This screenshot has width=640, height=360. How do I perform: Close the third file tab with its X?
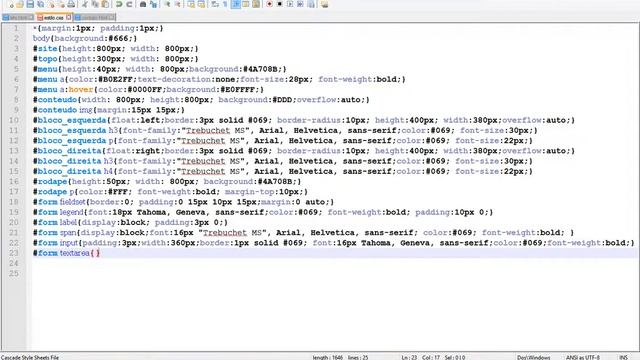[111, 17]
